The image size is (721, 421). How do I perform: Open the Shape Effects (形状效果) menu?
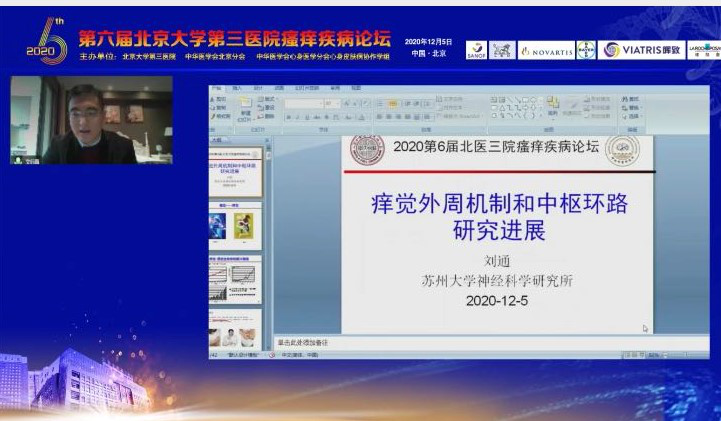[597, 116]
